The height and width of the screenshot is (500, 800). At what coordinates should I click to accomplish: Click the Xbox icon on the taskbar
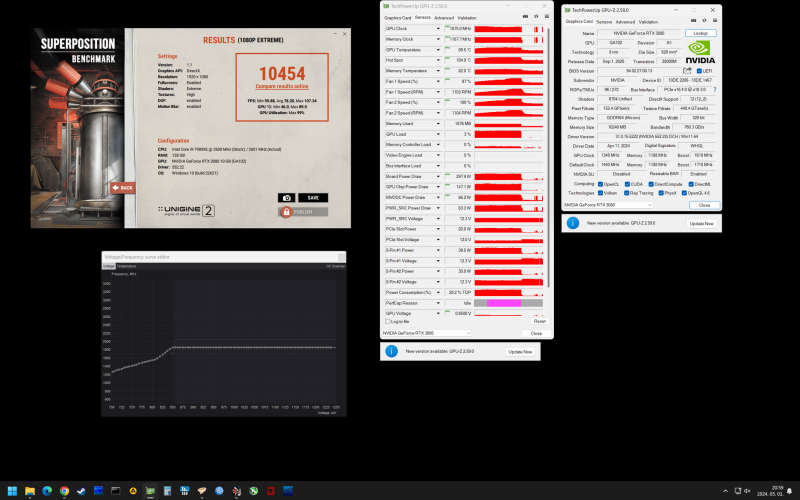pos(254,491)
